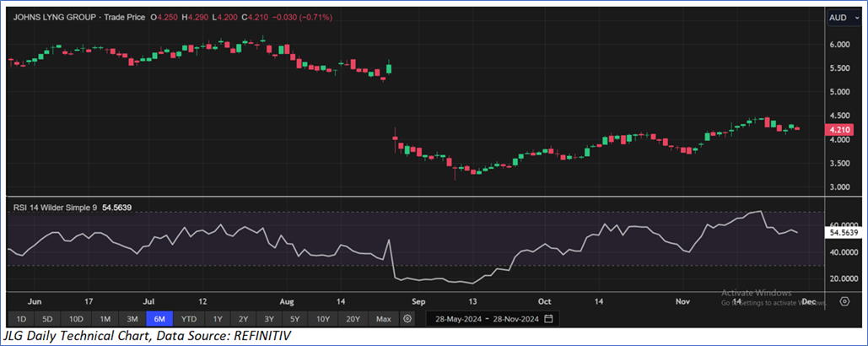This screenshot has height=346, width=868.
Task: Select the 1D time range
Action: [x=21, y=319]
